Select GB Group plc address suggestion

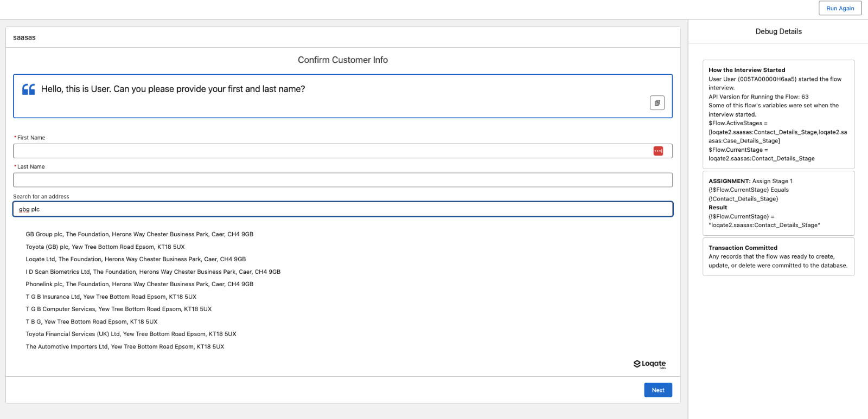coord(139,234)
